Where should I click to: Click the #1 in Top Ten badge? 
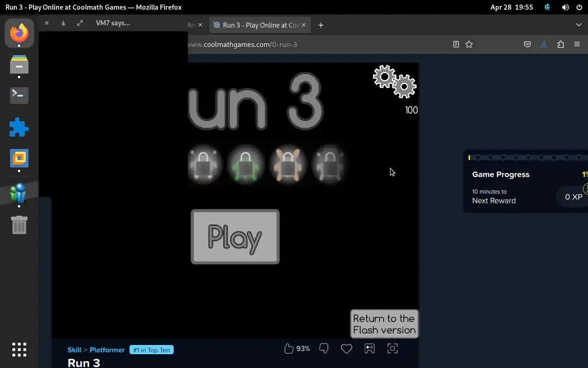point(152,350)
